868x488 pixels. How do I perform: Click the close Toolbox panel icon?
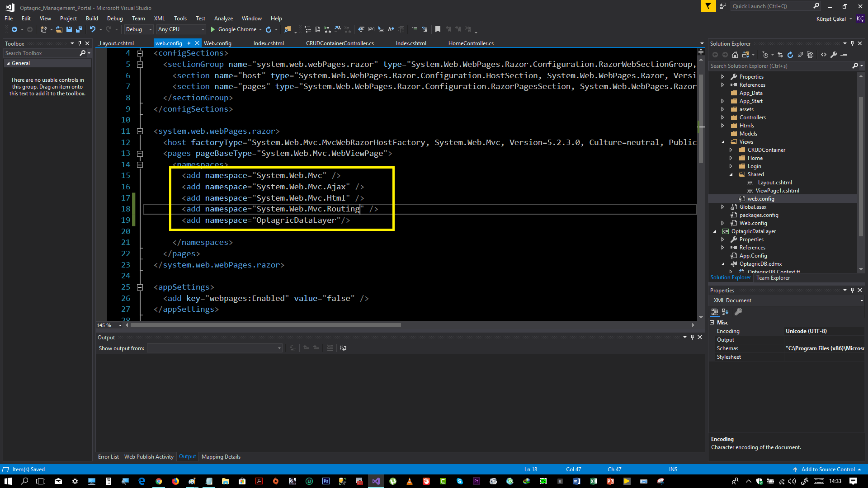pos(86,42)
